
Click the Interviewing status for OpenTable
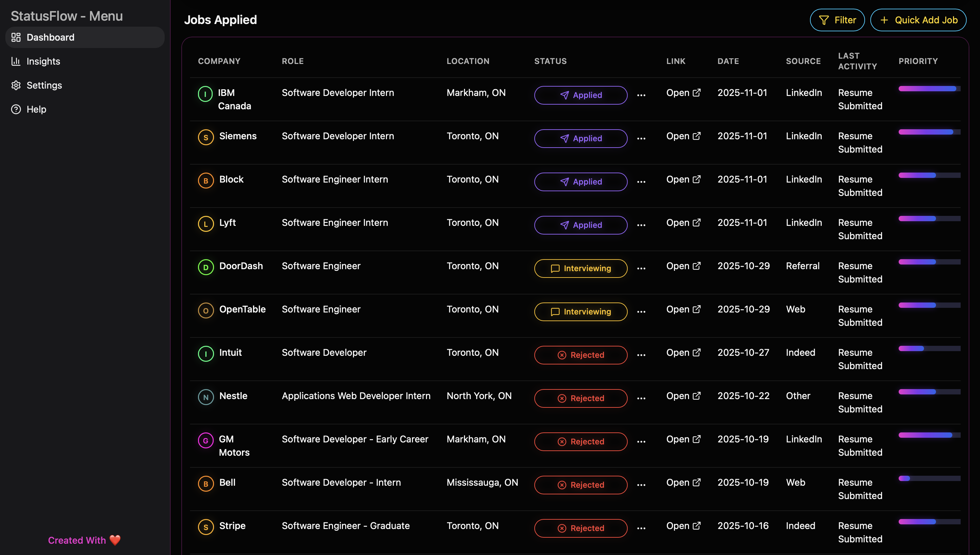click(580, 312)
